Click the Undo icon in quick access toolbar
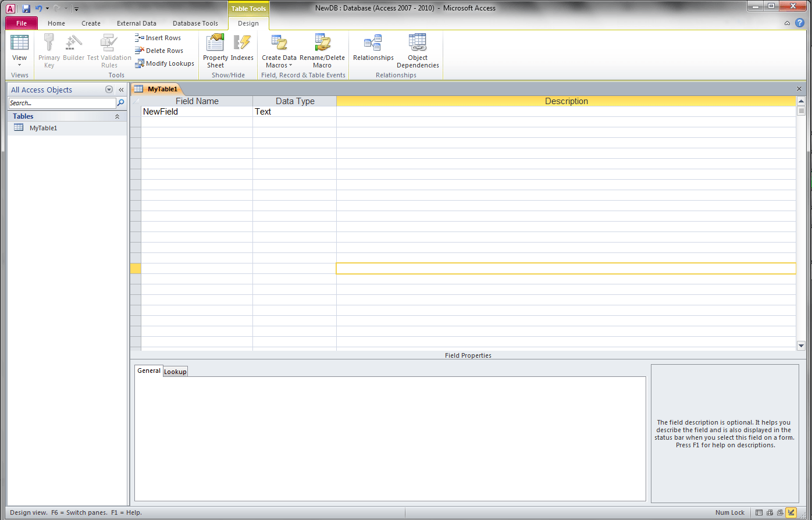The width and height of the screenshot is (812, 520). pos(38,9)
